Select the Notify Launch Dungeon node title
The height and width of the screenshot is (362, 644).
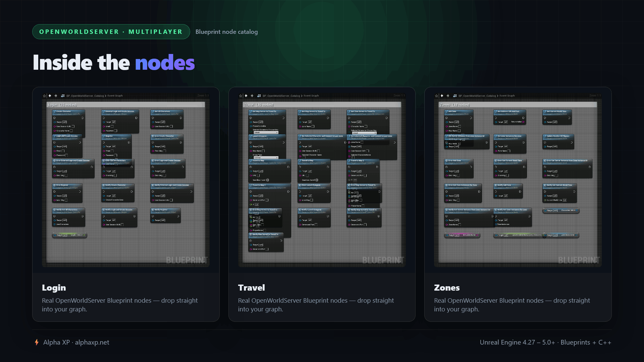(x=311, y=210)
